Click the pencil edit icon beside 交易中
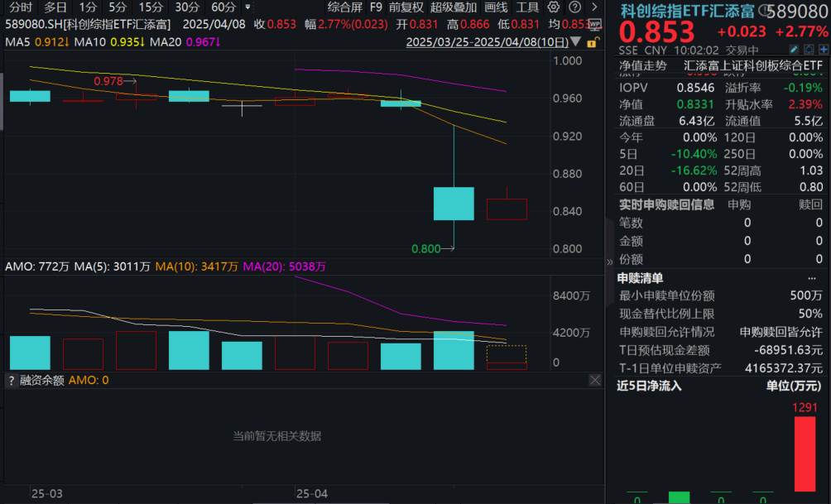The image size is (831, 504). point(792,48)
